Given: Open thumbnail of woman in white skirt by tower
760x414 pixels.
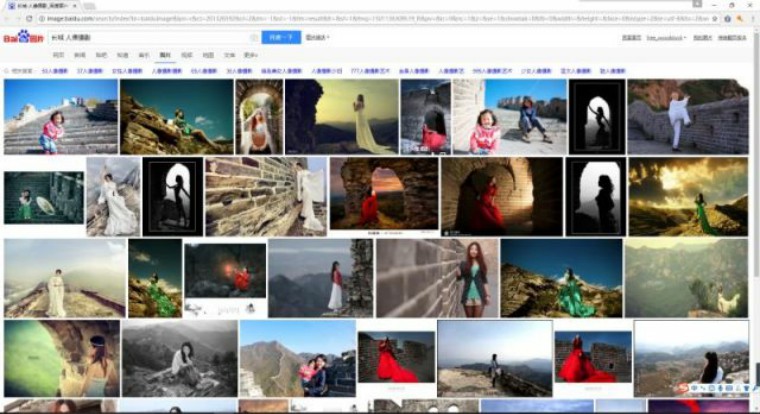Looking at the screenshot, I should [x=320, y=278].
